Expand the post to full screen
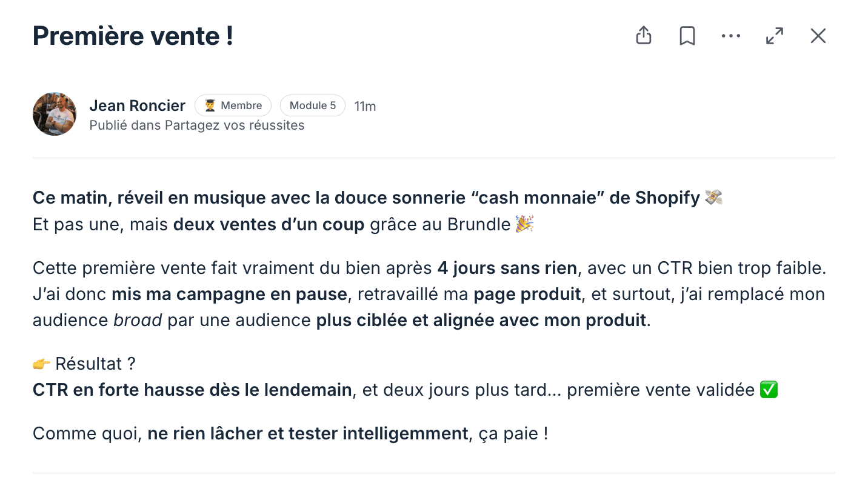 (x=775, y=36)
